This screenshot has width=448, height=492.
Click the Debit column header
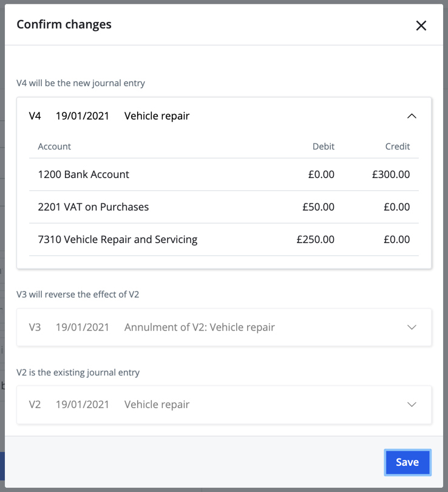(323, 146)
